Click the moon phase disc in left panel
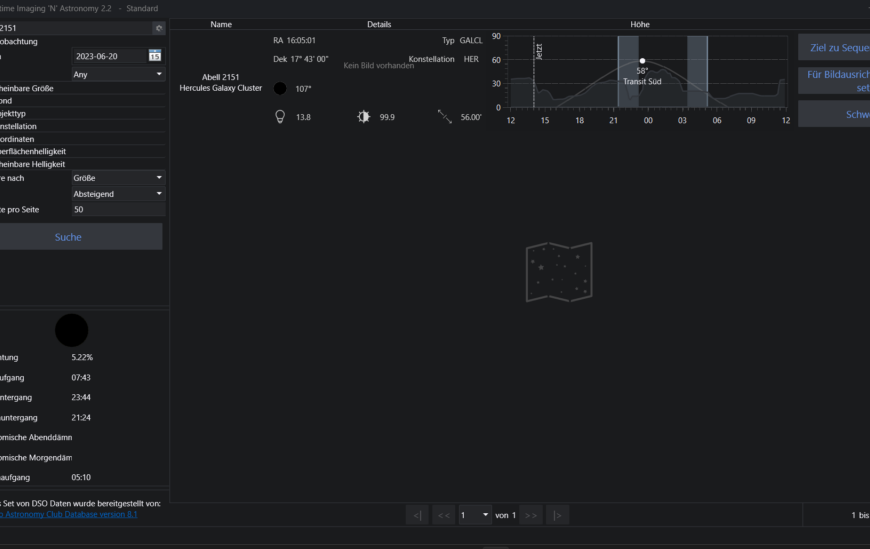The width and height of the screenshot is (870, 549). [71, 330]
